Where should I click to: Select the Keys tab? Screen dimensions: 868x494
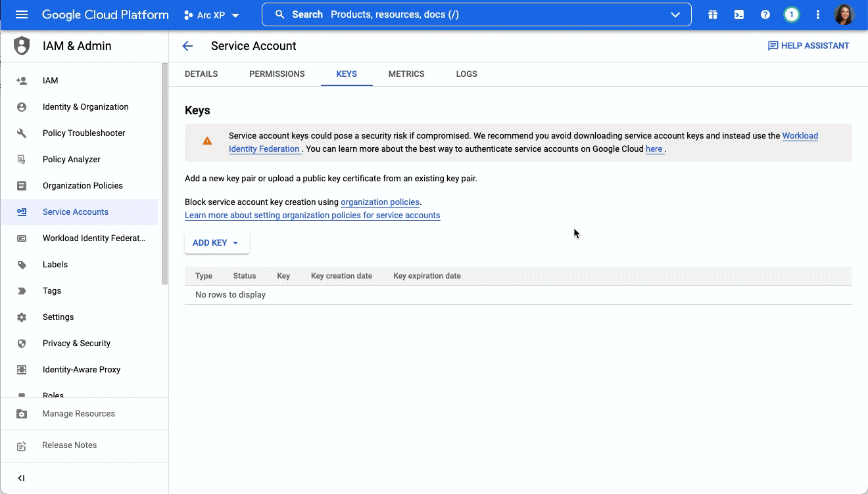(x=347, y=74)
